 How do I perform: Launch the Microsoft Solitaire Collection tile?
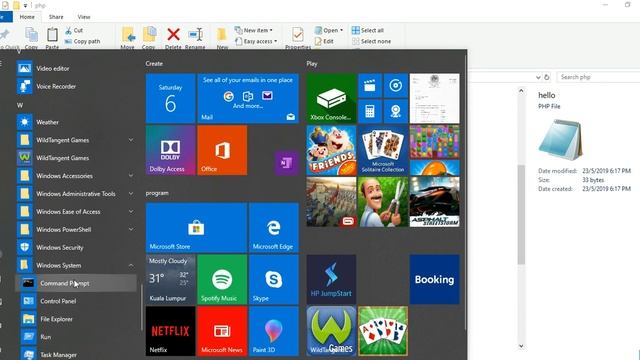[383, 150]
